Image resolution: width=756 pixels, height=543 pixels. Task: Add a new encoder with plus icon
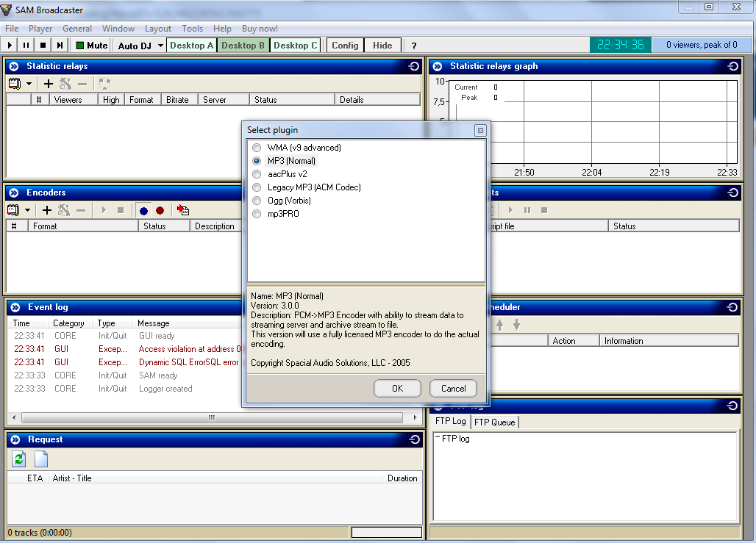point(47,210)
